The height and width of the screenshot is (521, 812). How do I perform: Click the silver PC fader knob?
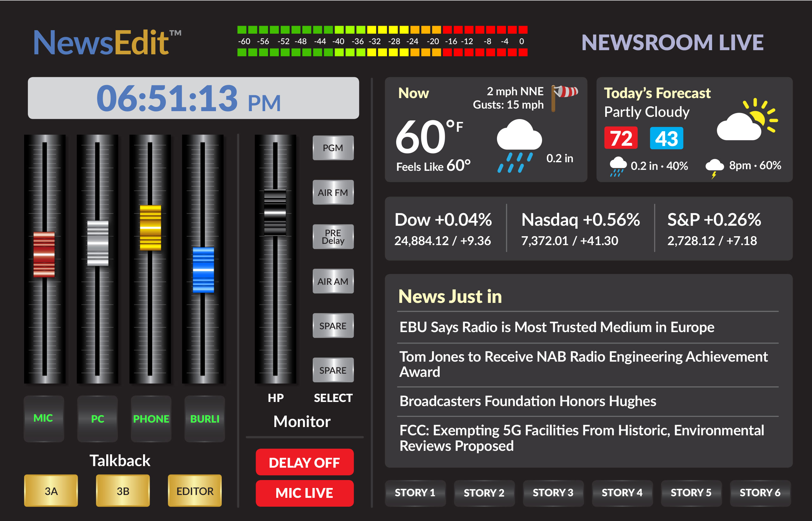(98, 243)
